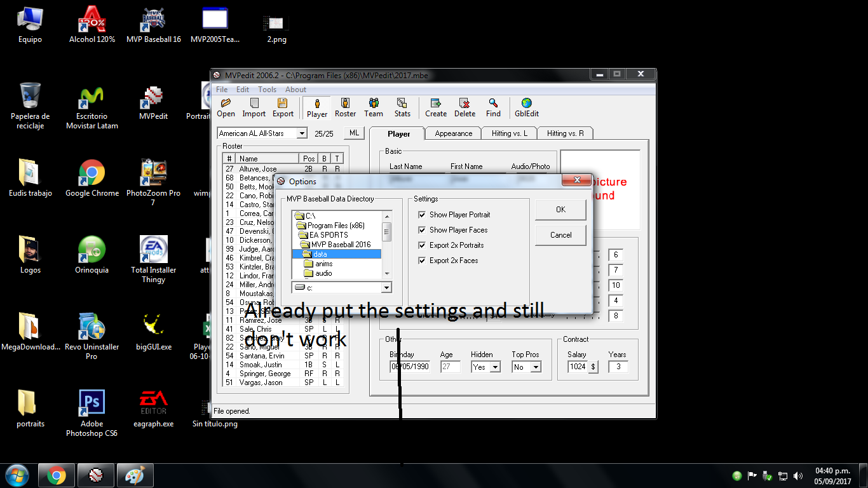Image resolution: width=868 pixels, height=488 pixels.
Task: Switch to the Hitting vs. R tab
Action: pos(565,133)
